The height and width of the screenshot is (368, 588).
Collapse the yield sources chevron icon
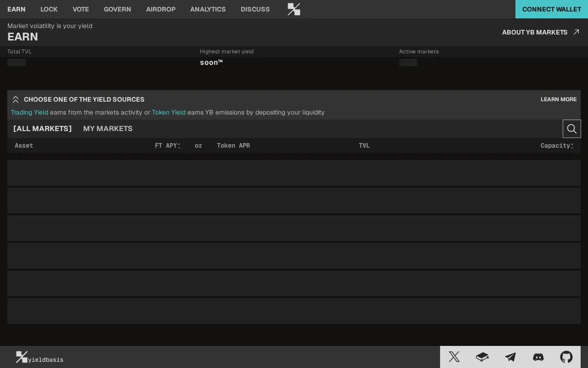pyautogui.click(x=16, y=99)
